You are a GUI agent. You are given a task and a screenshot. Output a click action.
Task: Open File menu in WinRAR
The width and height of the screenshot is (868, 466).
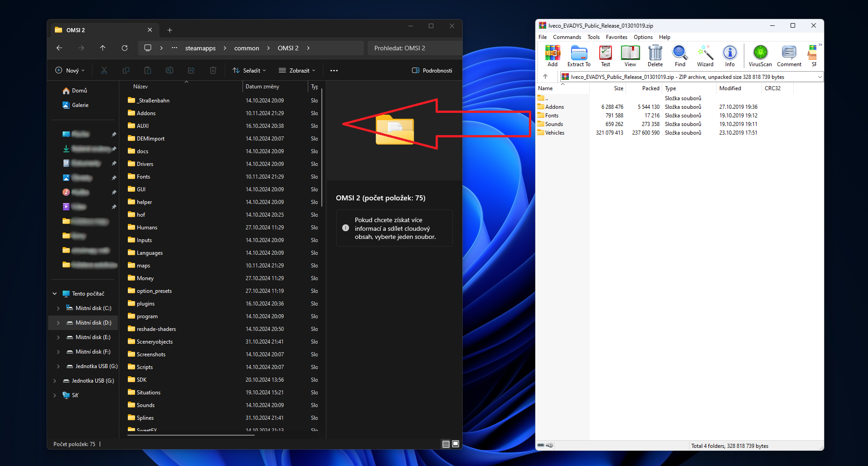[543, 37]
